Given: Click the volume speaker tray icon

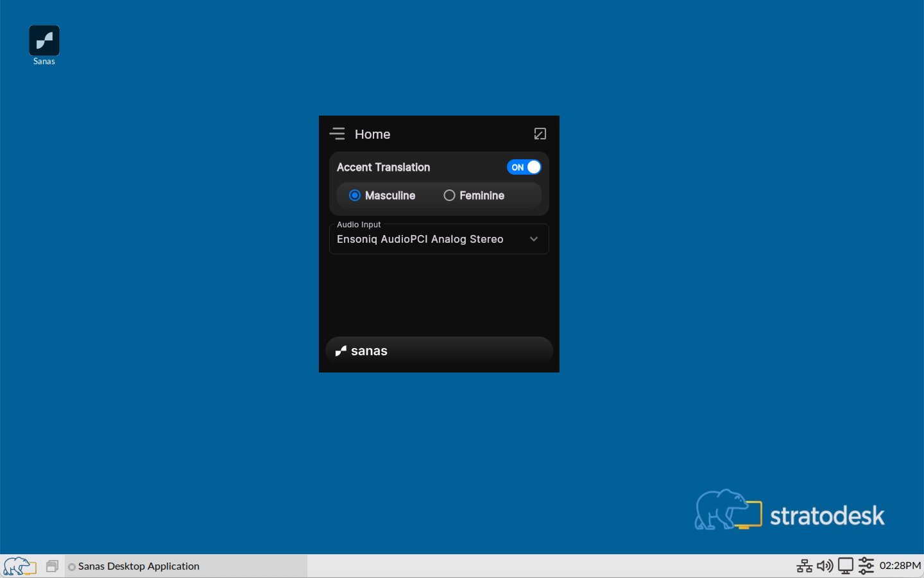Looking at the screenshot, I should point(825,566).
